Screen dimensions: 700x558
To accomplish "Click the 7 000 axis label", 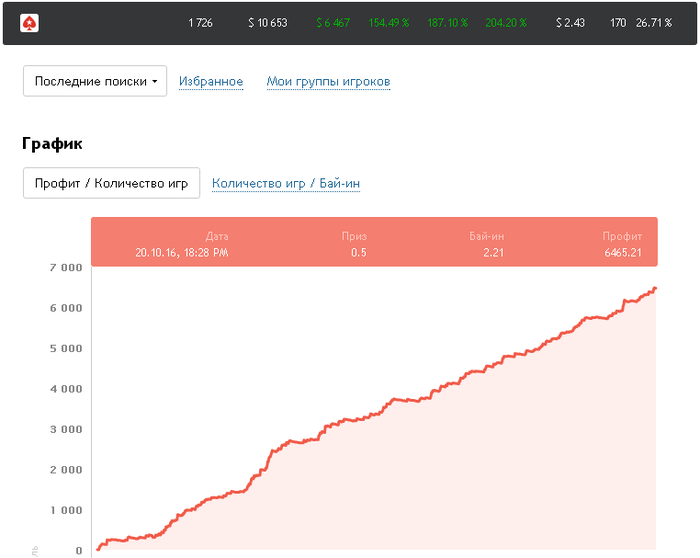I will coord(66,267).
